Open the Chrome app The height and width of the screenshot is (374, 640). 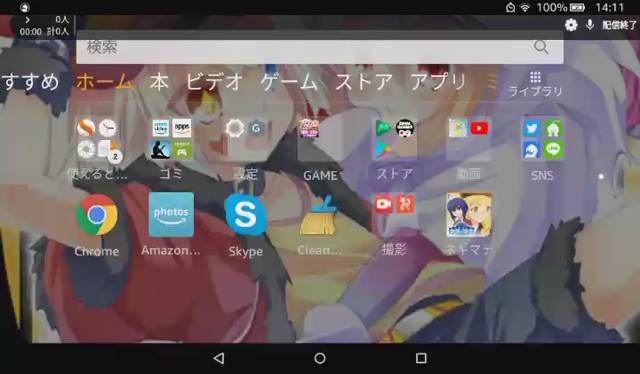point(97,215)
